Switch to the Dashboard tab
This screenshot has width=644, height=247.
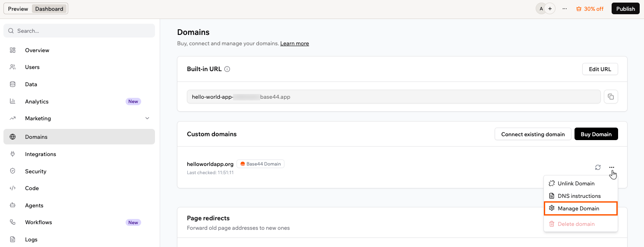point(49,9)
